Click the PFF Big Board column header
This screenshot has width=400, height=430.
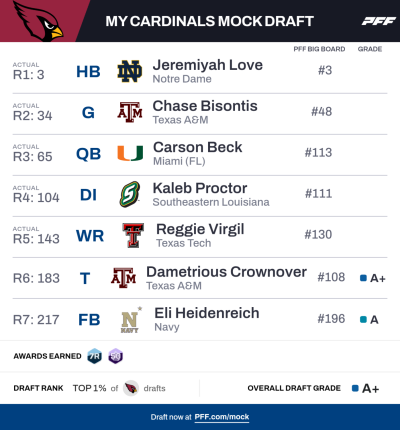click(319, 49)
